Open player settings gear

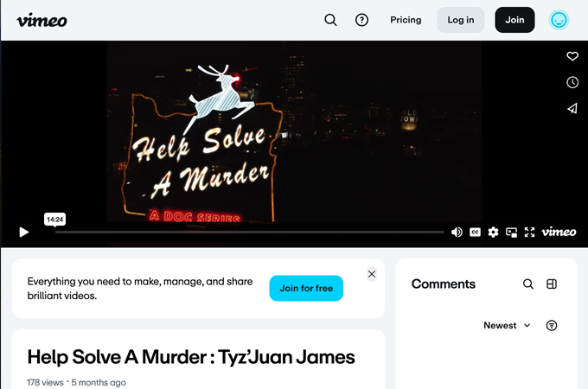(x=493, y=232)
